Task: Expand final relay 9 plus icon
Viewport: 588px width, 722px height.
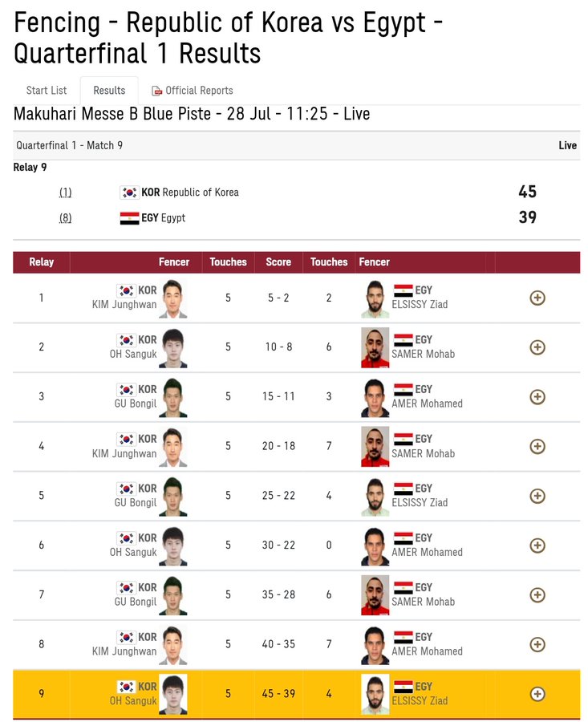Action: point(537,694)
